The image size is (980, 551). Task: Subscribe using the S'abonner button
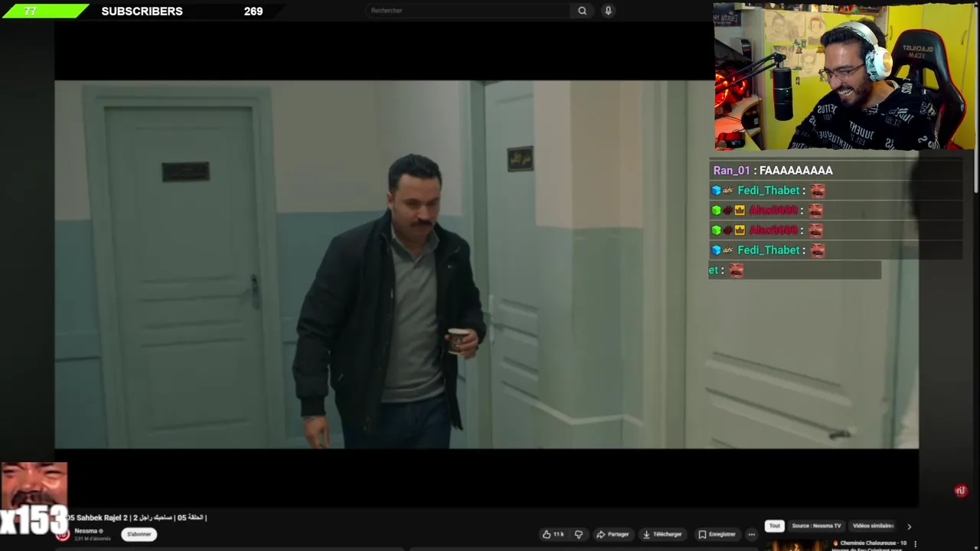click(x=139, y=534)
